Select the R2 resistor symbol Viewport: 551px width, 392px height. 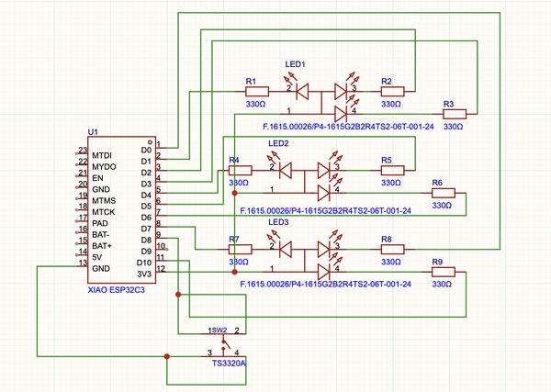pyautogui.click(x=392, y=92)
